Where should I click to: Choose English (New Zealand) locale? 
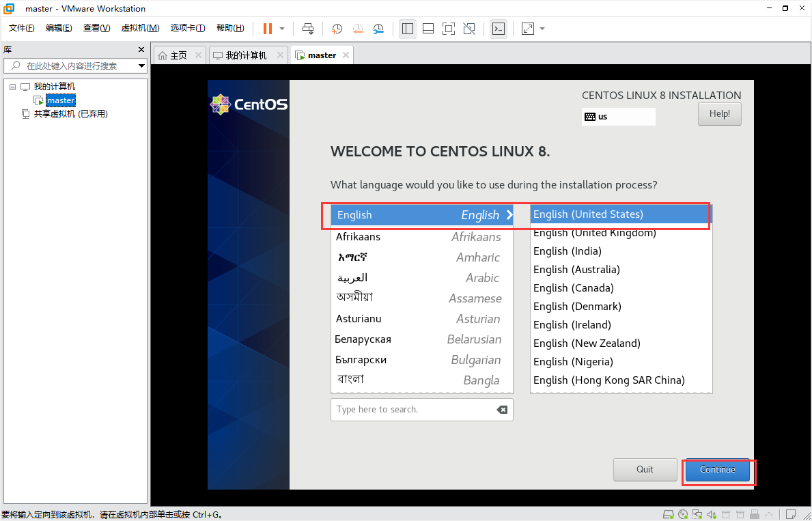click(621, 343)
